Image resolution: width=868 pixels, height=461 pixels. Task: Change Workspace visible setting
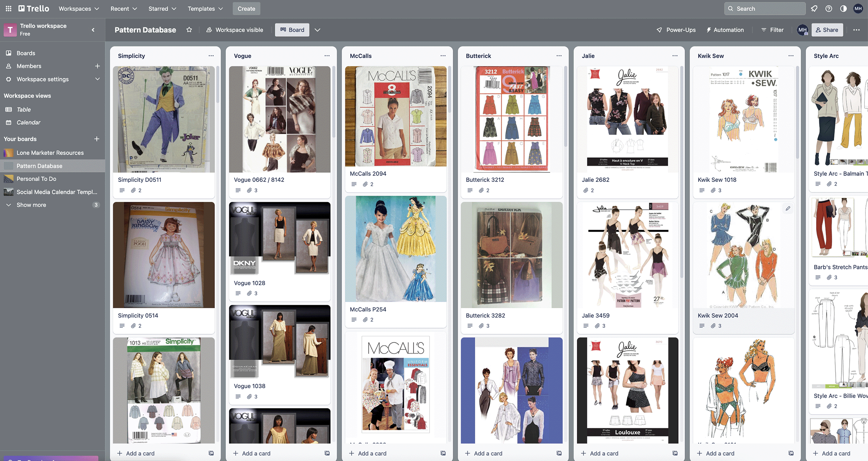coord(235,30)
